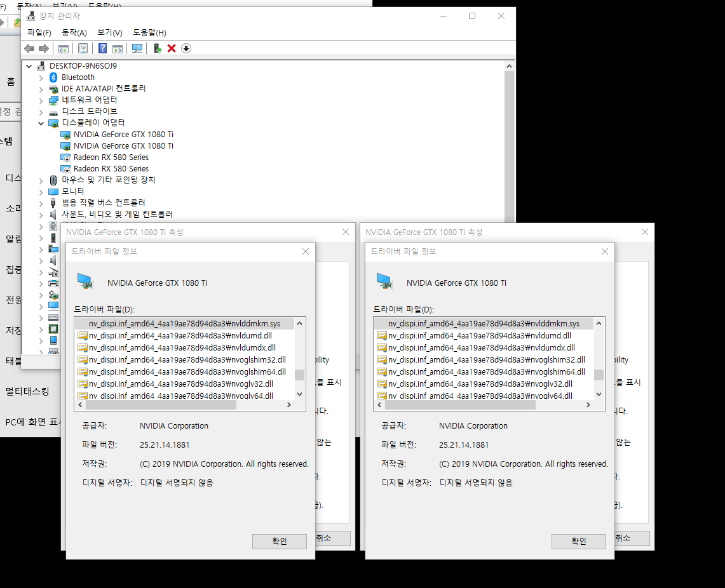Click the red X uninstall device icon
Image resolution: width=725 pixels, height=588 pixels.
(x=172, y=48)
